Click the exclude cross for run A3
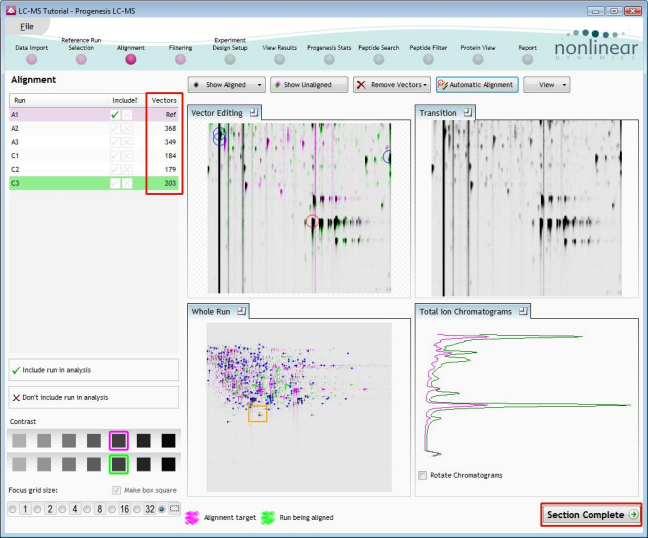 (127, 142)
